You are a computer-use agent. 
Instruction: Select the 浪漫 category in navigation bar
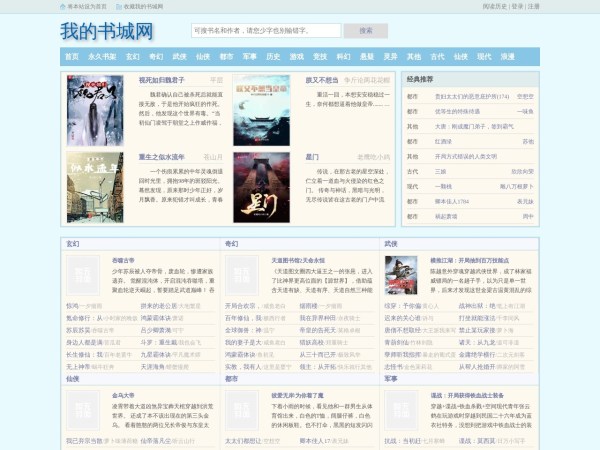click(508, 57)
